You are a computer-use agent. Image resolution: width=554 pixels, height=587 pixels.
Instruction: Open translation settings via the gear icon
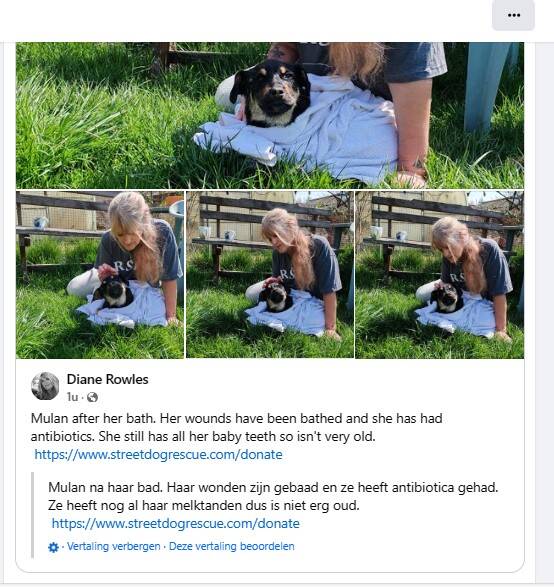54,547
